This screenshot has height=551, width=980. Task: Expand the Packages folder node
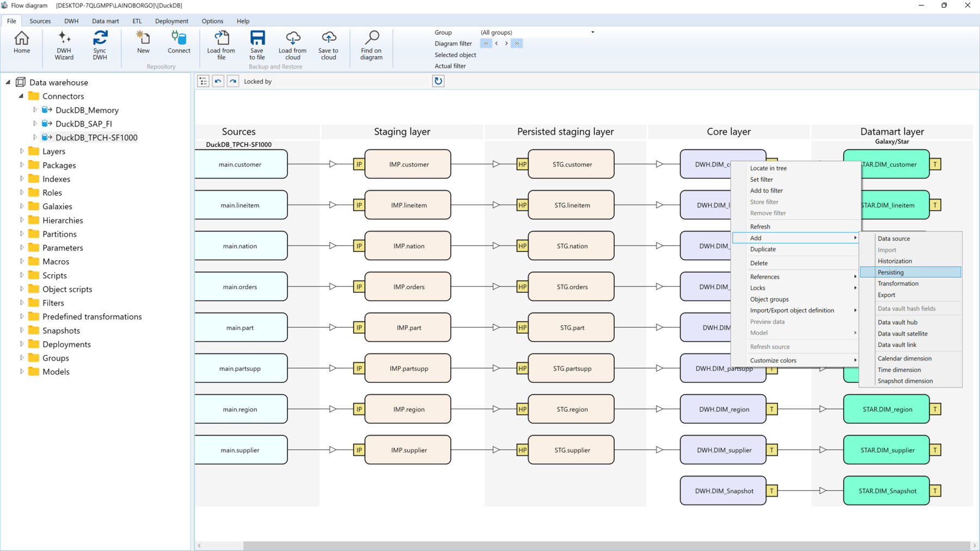[22, 165]
